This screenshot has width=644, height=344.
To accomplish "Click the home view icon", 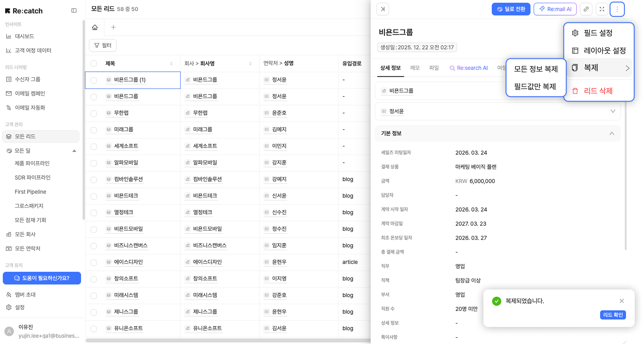I will pyautogui.click(x=95, y=27).
